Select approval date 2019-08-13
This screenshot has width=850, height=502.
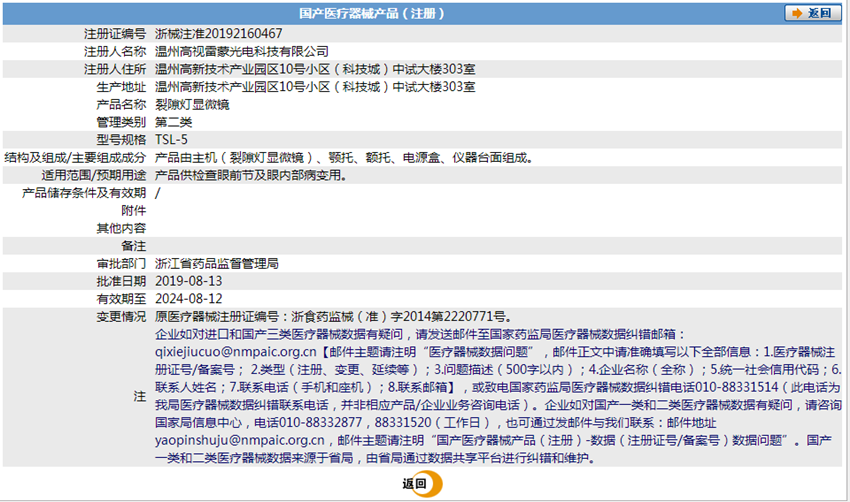pos(189,281)
